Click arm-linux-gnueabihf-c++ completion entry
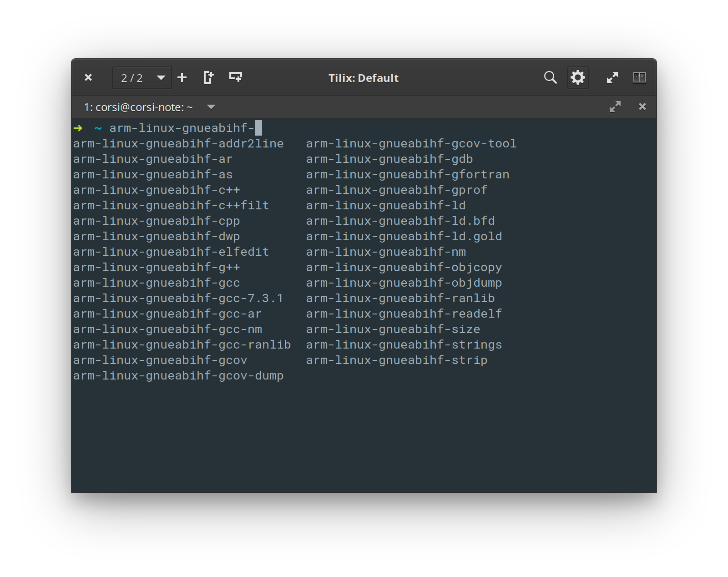The height and width of the screenshot is (577, 728). [157, 190]
